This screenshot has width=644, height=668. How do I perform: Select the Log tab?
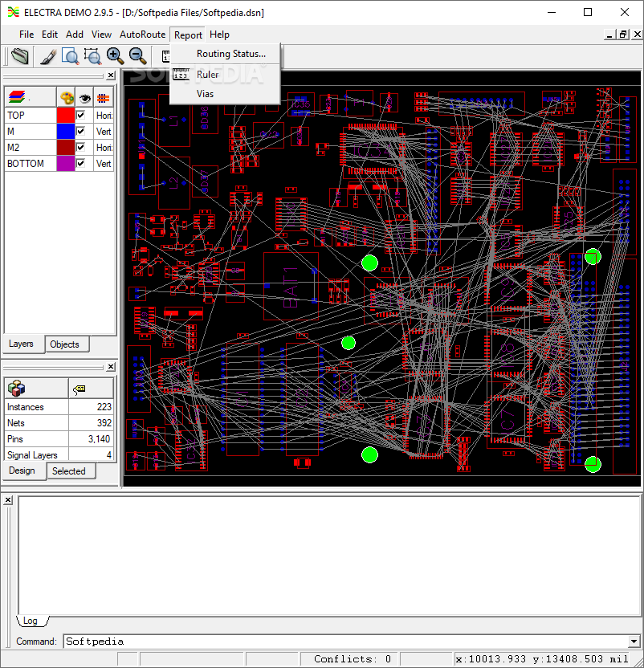pos(31,621)
